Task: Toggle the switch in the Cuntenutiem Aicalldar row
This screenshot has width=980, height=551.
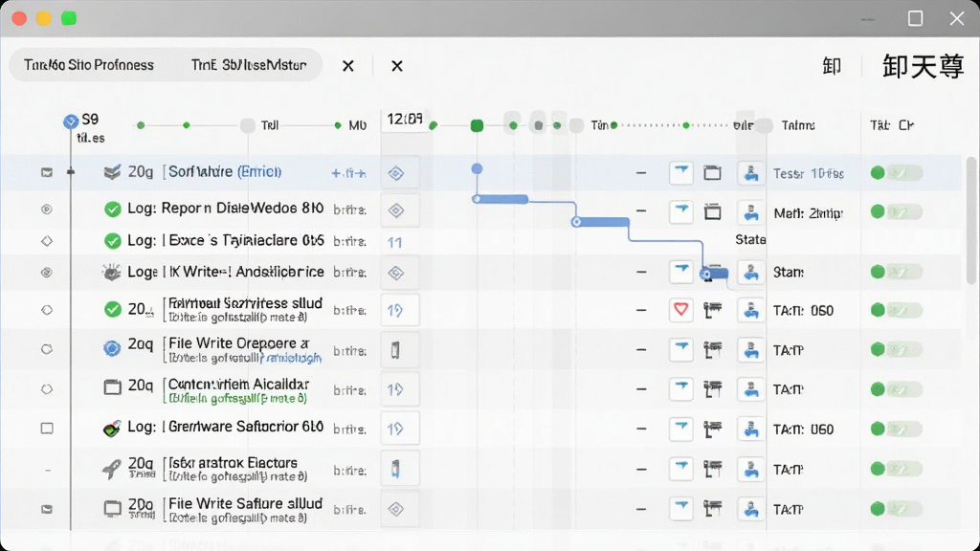Action: tap(896, 389)
